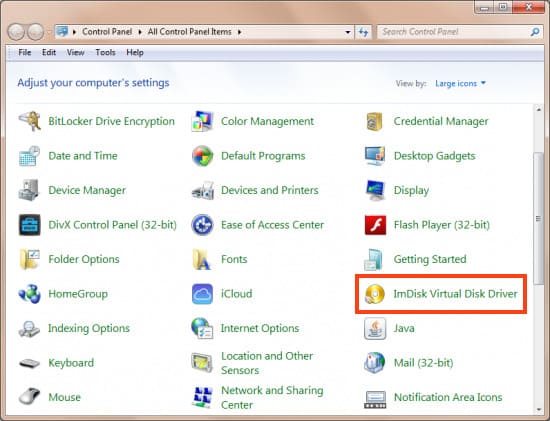This screenshot has width=550, height=421.
Task: Click the Keyboard icon
Action: coord(29,363)
